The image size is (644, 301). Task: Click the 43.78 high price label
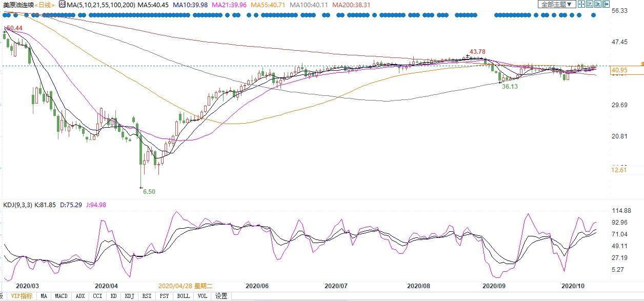477,52
